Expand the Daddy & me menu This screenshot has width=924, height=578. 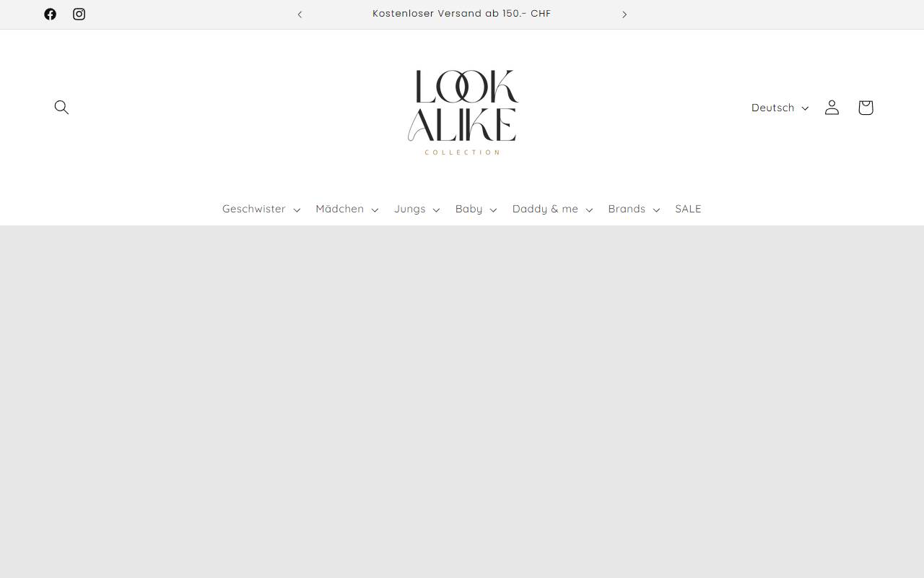[x=553, y=209]
